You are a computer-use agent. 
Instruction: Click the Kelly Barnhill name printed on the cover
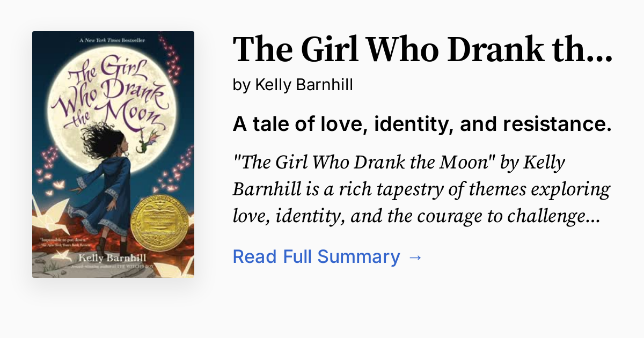tap(113, 258)
